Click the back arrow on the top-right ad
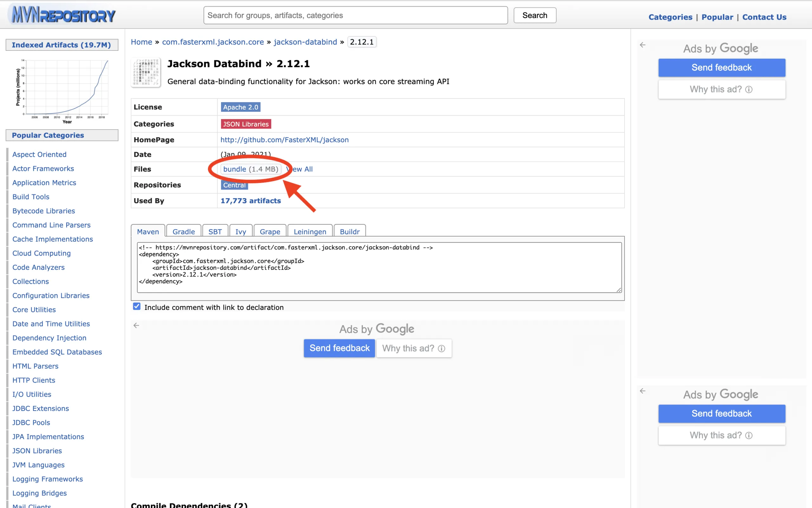The height and width of the screenshot is (508, 812). [x=643, y=45]
